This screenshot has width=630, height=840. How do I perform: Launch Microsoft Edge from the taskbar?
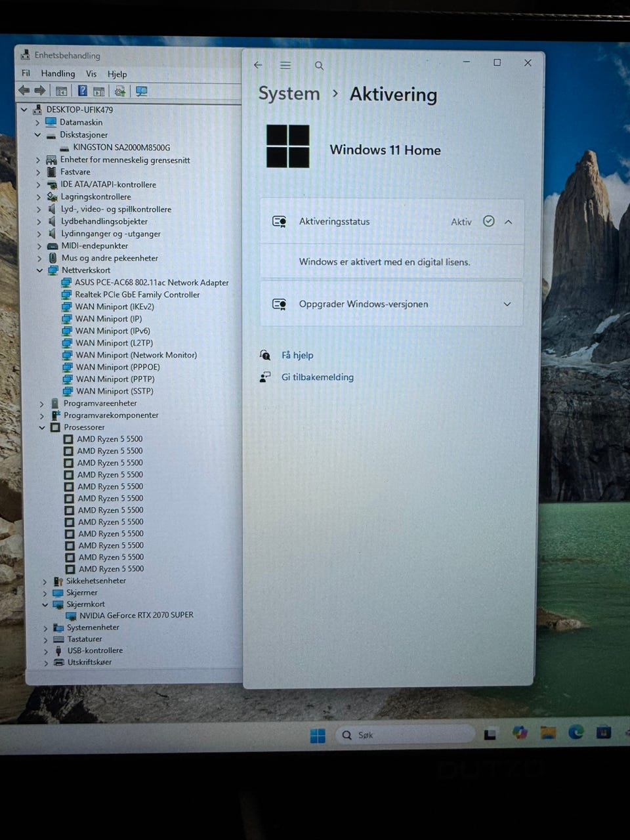coord(576,732)
